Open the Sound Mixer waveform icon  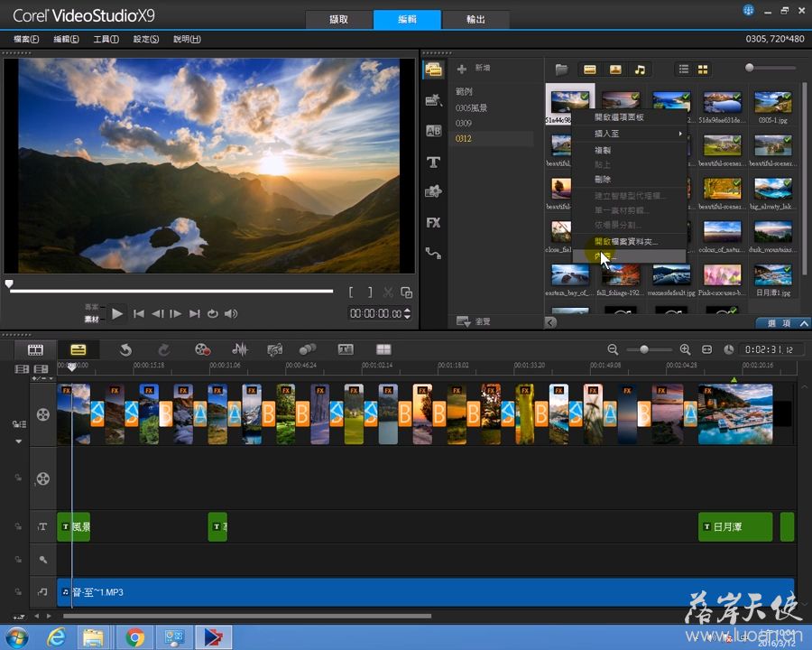[239, 349]
